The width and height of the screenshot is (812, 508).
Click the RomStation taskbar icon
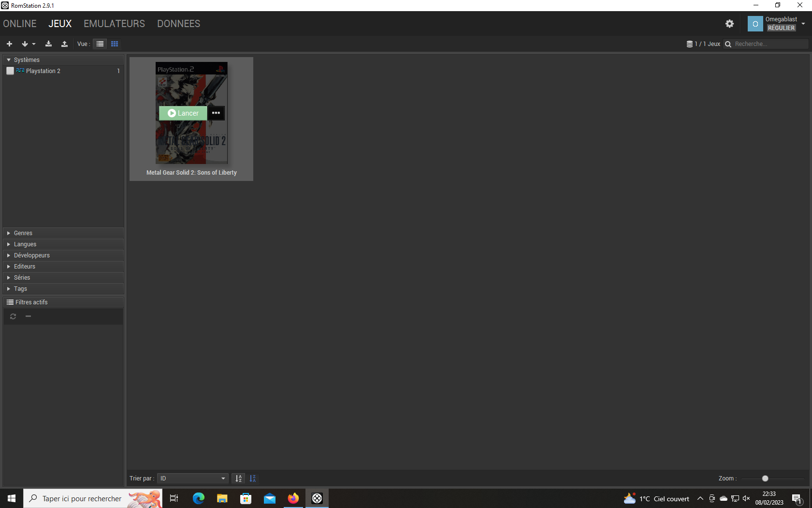coord(317,498)
